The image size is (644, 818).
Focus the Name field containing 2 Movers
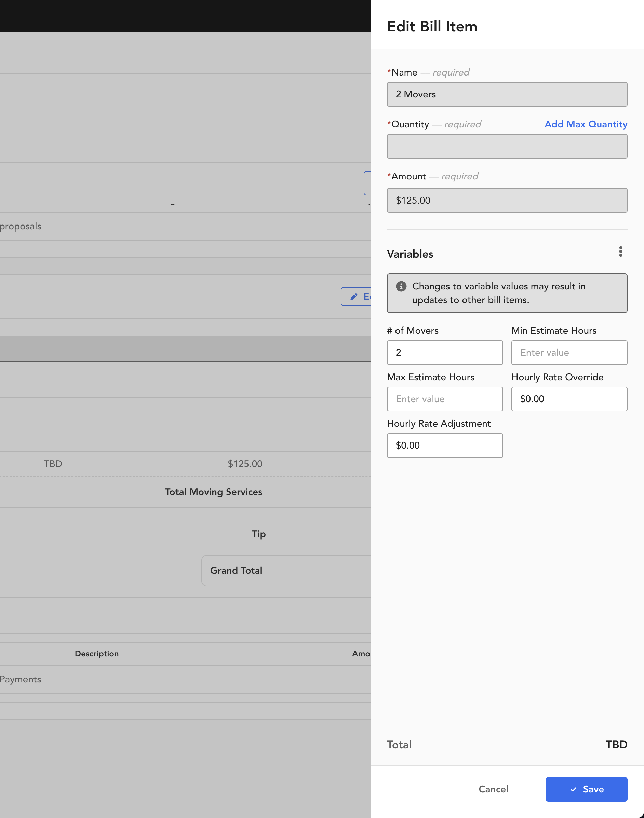tap(507, 94)
